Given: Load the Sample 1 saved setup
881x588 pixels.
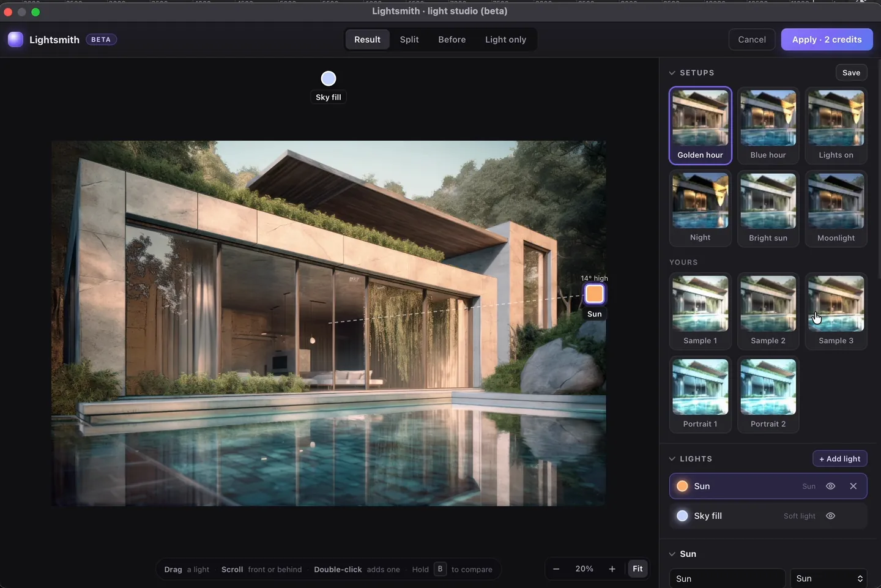Looking at the screenshot, I should point(701,311).
